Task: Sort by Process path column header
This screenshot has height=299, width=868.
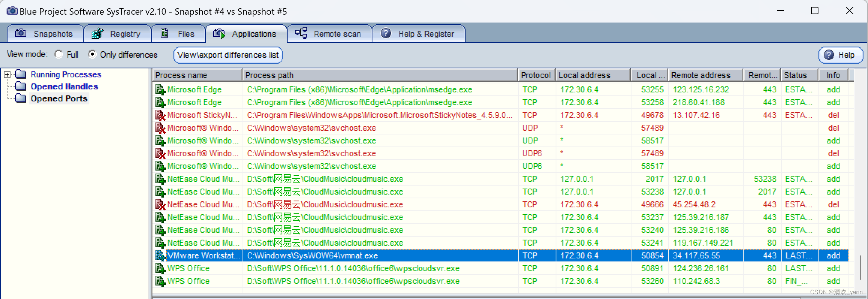Action: tap(380, 75)
